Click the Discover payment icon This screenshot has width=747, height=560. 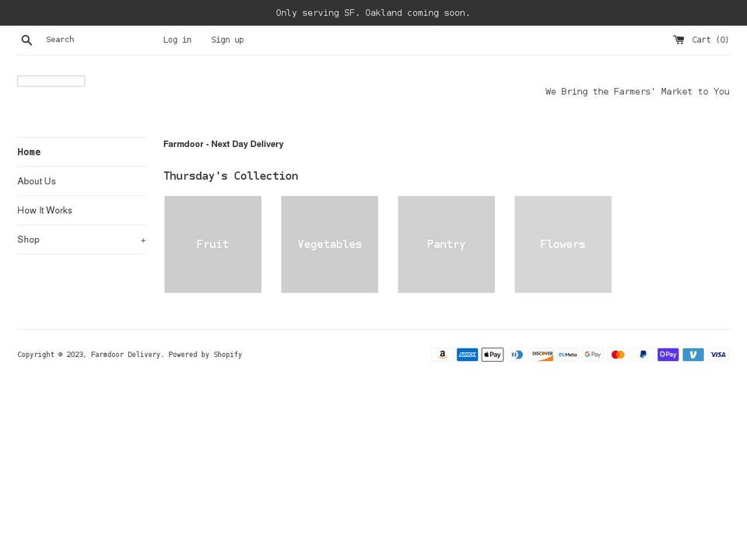tap(542, 355)
